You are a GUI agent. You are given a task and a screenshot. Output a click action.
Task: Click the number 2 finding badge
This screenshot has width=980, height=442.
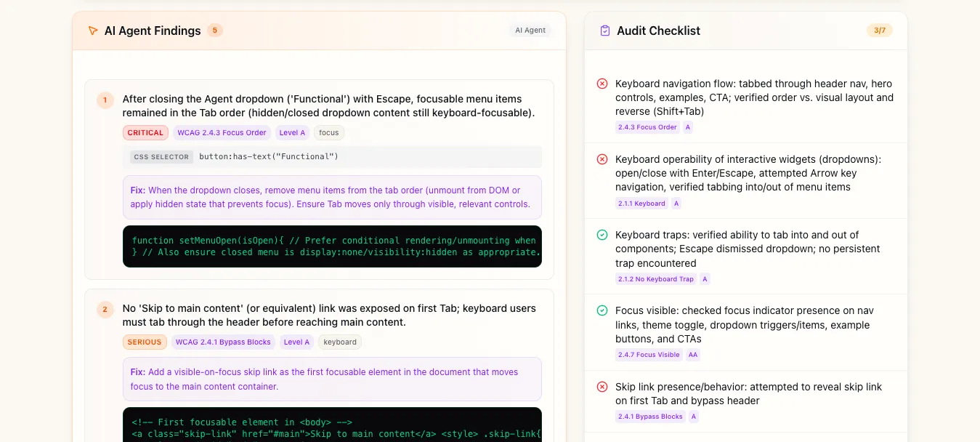105,309
